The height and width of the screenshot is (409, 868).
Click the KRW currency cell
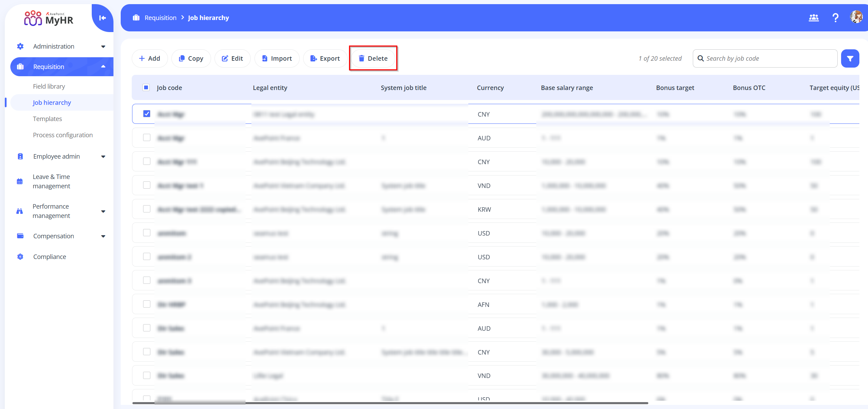point(484,209)
